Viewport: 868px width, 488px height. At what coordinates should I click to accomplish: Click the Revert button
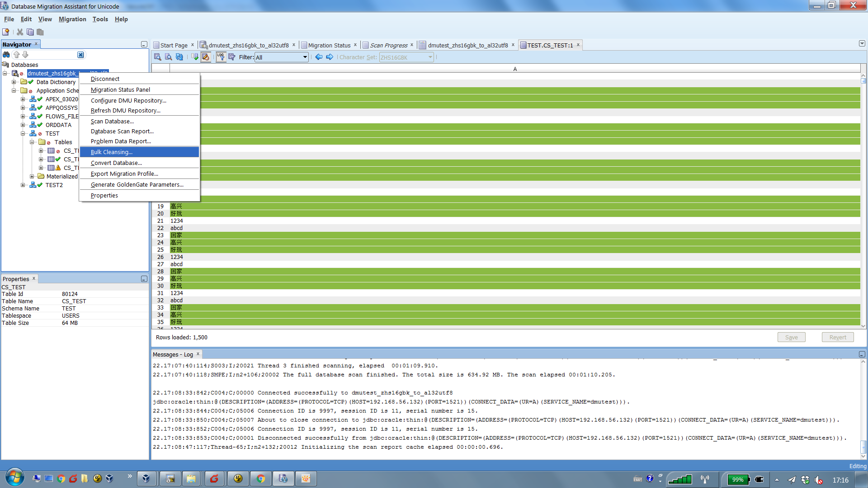pyautogui.click(x=837, y=337)
